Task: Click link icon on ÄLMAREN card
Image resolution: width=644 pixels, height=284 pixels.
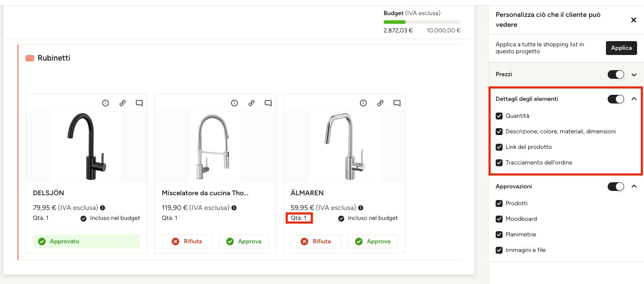Action: [x=380, y=103]
